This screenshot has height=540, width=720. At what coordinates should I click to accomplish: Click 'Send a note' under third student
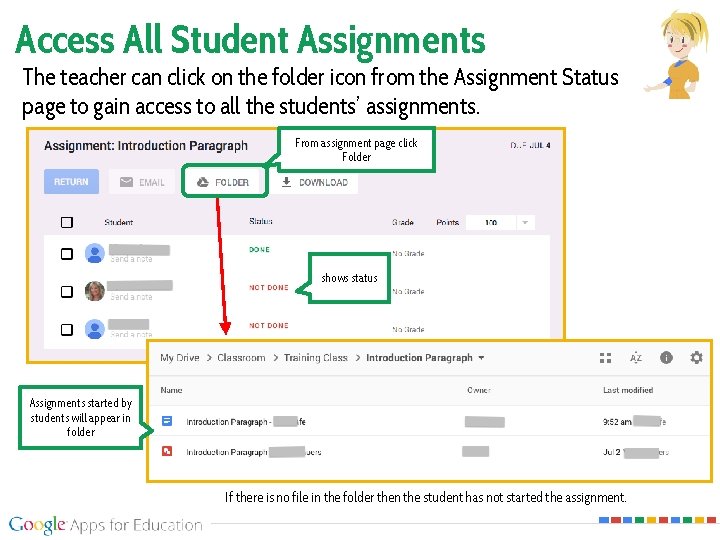[x=131, y=334]
